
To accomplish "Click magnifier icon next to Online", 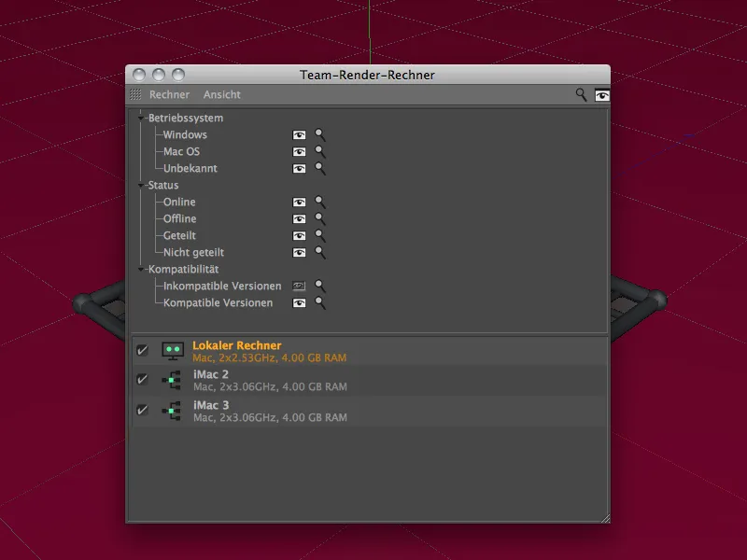I will (x=320, y=203).
